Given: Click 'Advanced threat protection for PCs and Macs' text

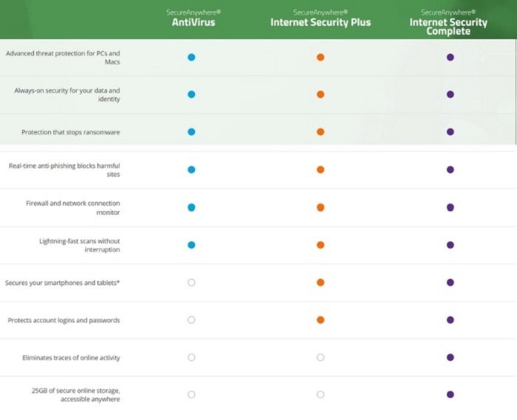Looking at the screenshot, I should [x=63, y=58].
